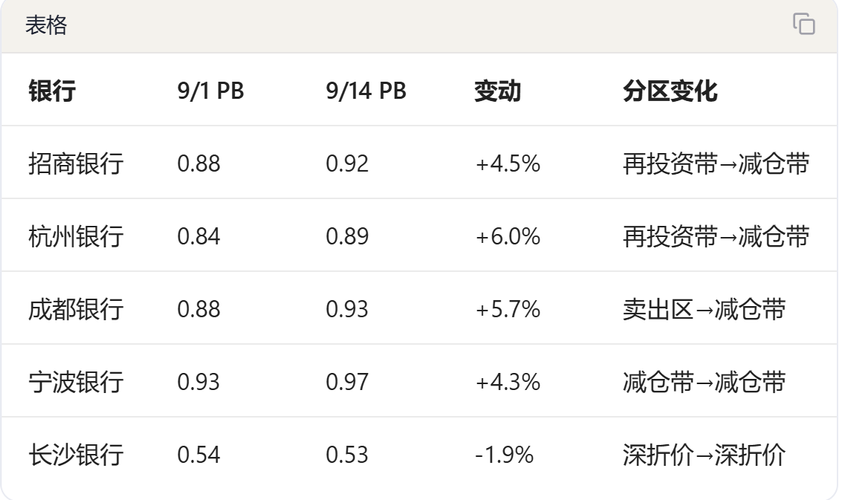This screenshot has height=500, width=863.
Task: Click the 宁波银行 row name
Action: click(76, 382)
